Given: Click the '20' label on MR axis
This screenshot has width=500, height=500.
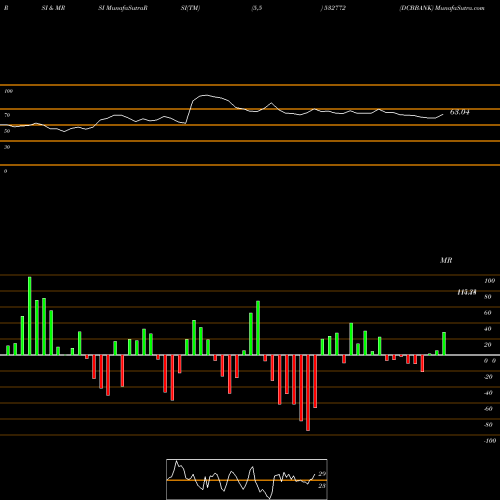Looking at the screenshot, I should [x=488, y=345].
